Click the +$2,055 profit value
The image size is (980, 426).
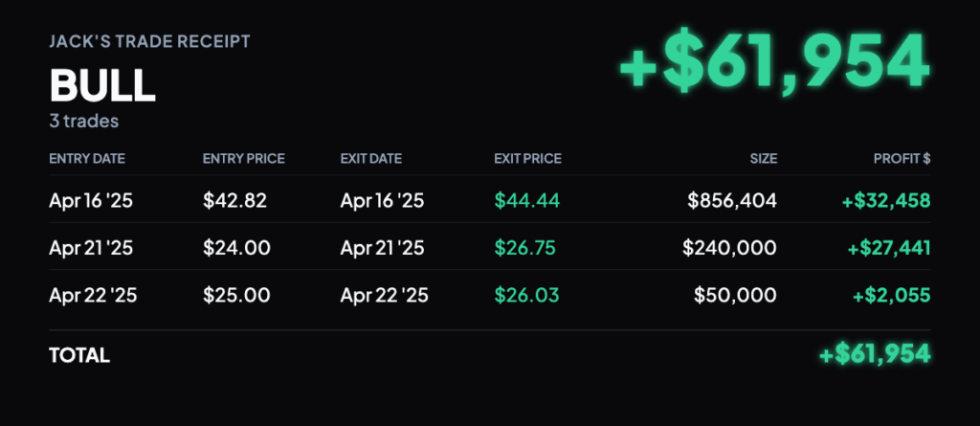click(892, 295)
